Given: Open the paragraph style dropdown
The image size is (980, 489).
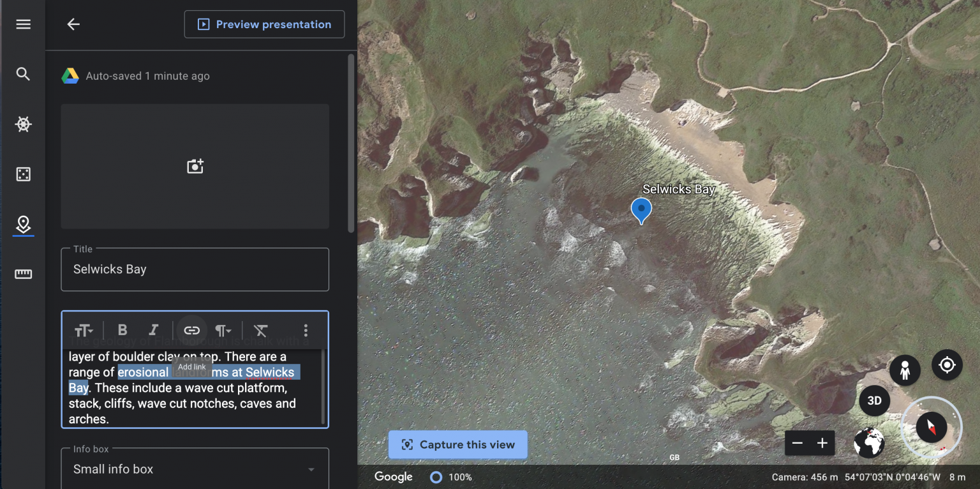Looking at the screenshot, I should [223, 330].
